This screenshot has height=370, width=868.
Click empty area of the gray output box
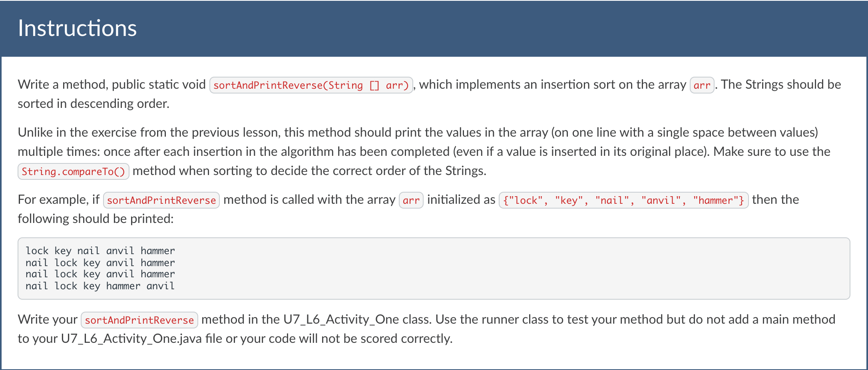point(512,269)
